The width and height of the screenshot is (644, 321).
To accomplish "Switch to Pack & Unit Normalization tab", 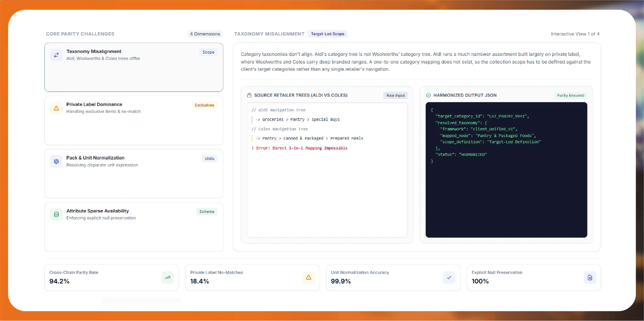I will coord(134,174).
